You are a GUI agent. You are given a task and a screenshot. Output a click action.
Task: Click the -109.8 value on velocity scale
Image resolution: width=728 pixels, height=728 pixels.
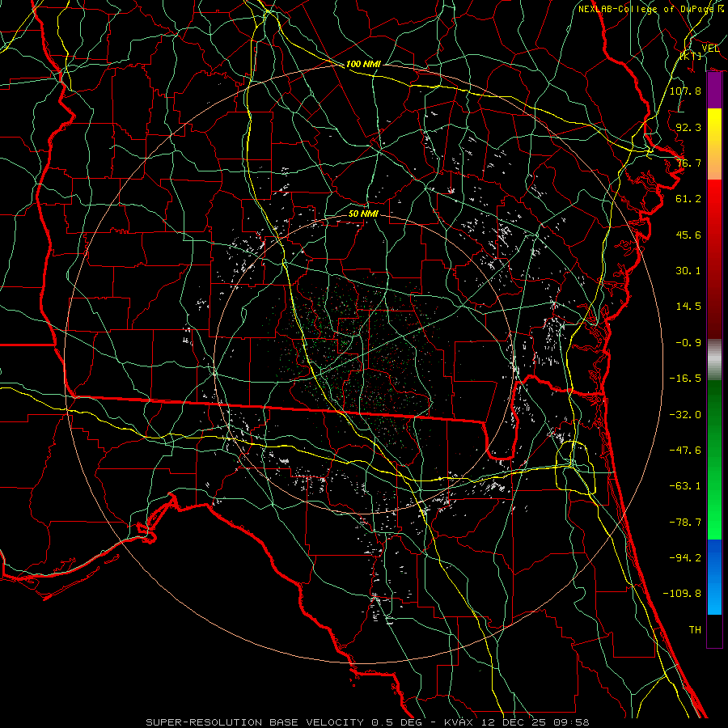[x=682, y=594]
